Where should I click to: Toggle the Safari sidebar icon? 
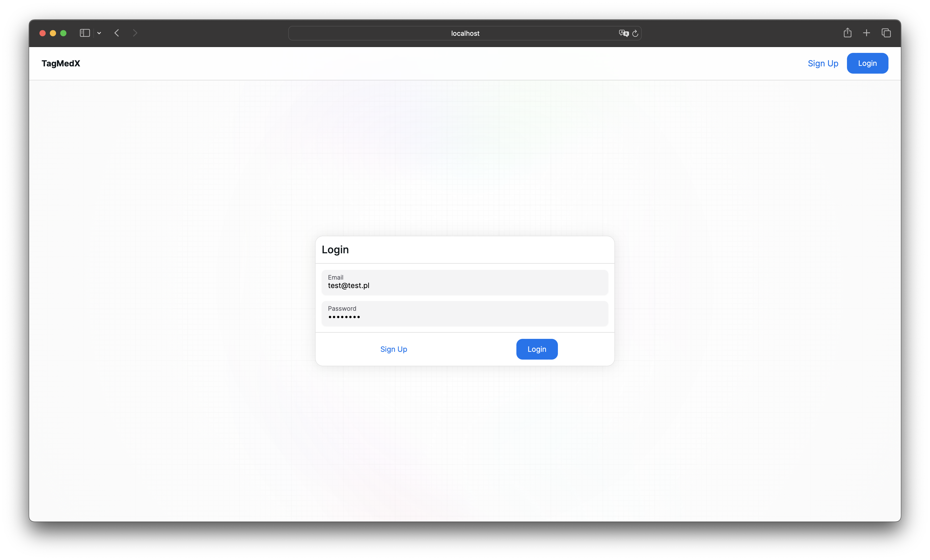tap(85, 33)
